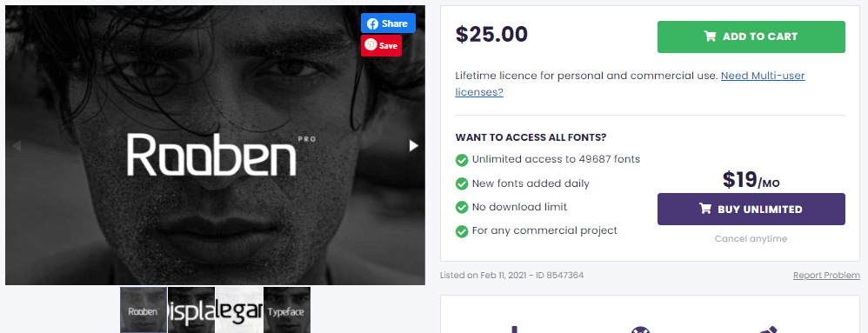Show the previous preview image arrow
This screenshot has width=868, height=333.
pyautogui.click(x=17, y=145)
